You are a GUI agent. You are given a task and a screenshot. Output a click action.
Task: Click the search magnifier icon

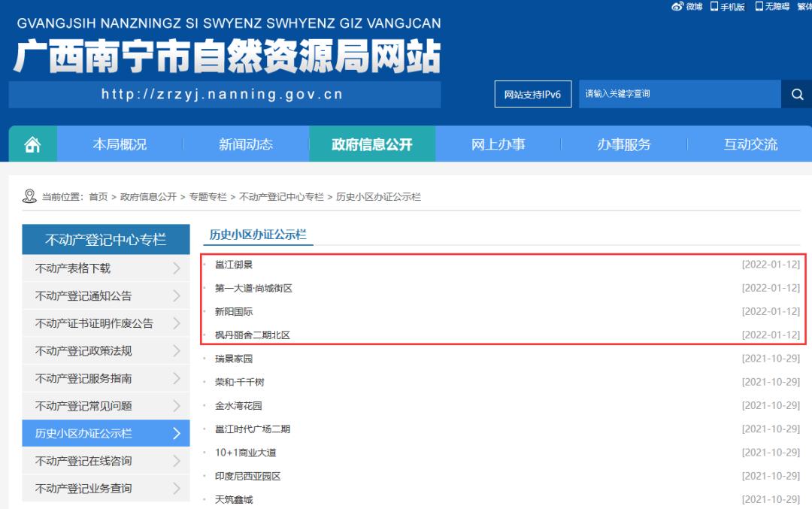[x=797, y=94]
